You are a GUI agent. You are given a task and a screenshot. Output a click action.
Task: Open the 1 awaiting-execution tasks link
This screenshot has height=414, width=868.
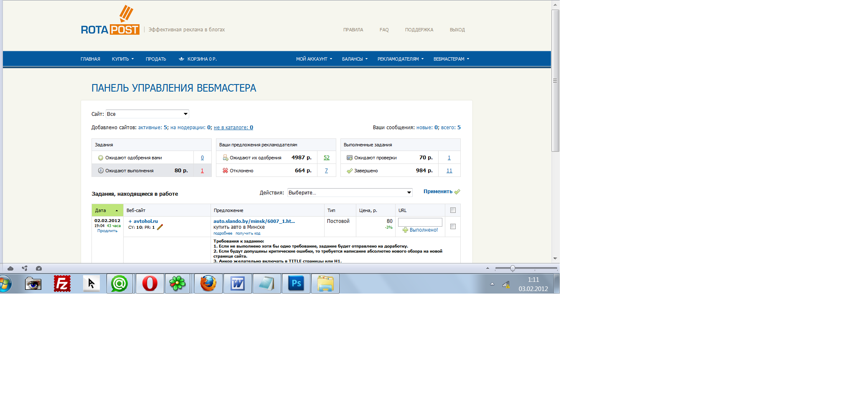click(202, 171)
